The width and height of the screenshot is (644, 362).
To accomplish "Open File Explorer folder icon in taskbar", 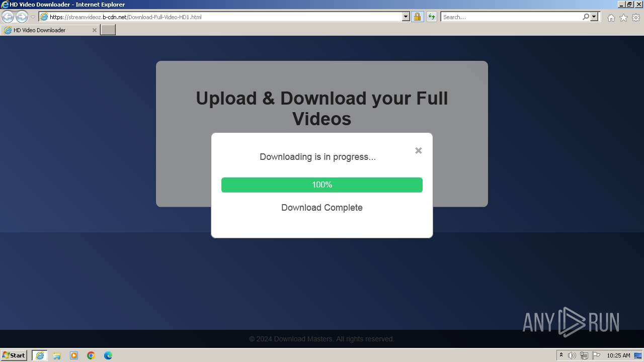I will 57,355.
